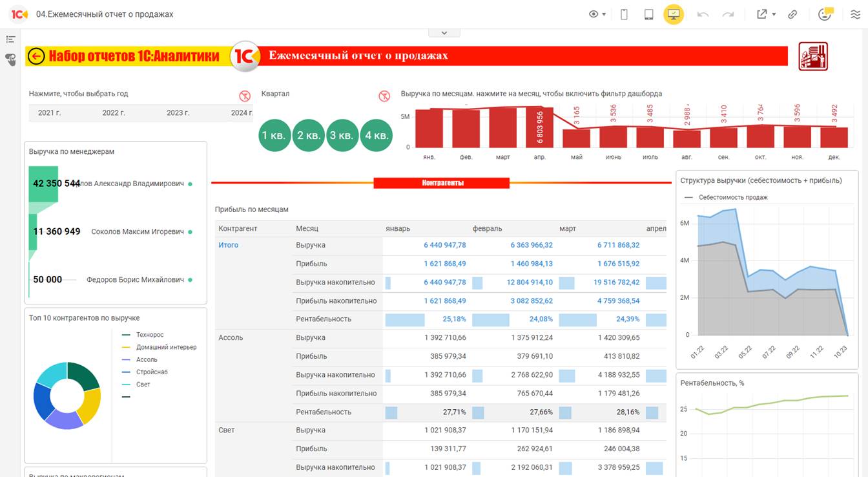The width and height of the screenshot is (868, 477).
Task: Click the Рентабельность, % chart title
Action: point(712,383)
